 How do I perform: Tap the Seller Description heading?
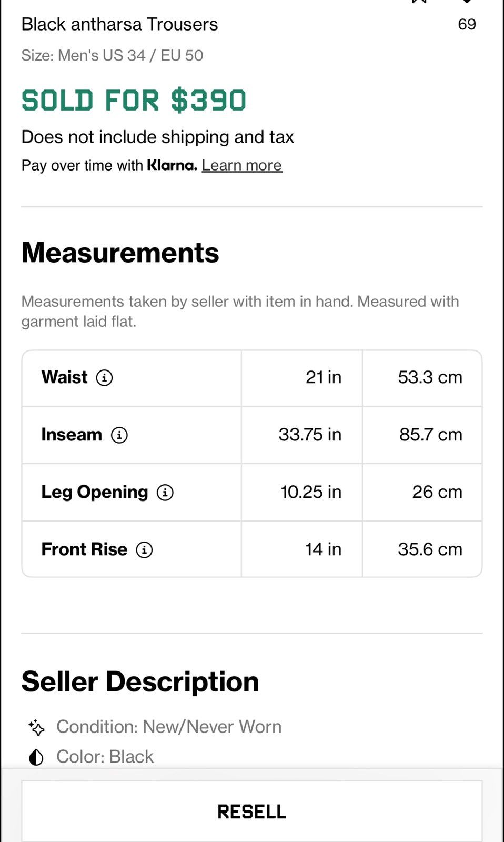140,681
